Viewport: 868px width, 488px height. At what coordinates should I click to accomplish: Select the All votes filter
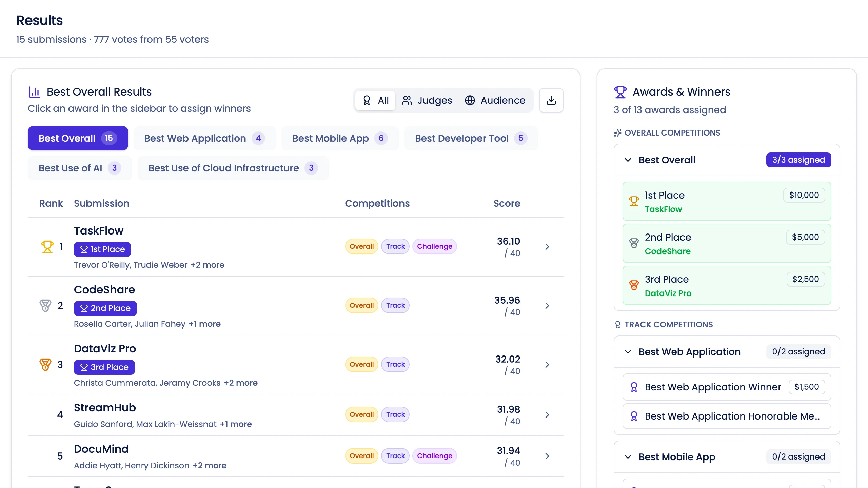pos(375,100)
